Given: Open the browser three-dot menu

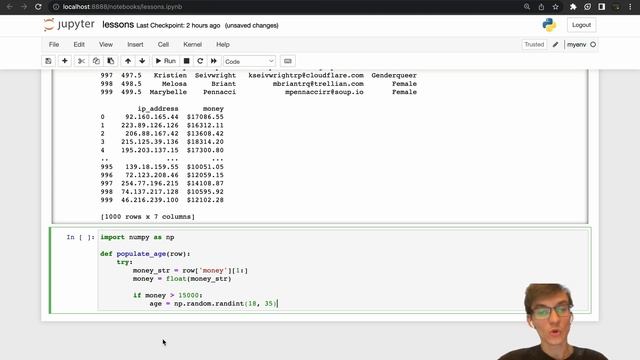Looking at the screenshot, I should 630,7.
